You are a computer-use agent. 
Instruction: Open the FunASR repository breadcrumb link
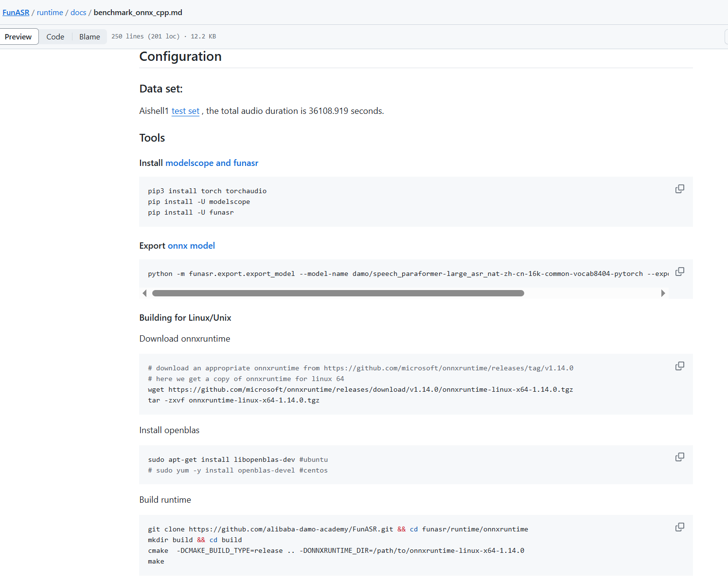16,13
